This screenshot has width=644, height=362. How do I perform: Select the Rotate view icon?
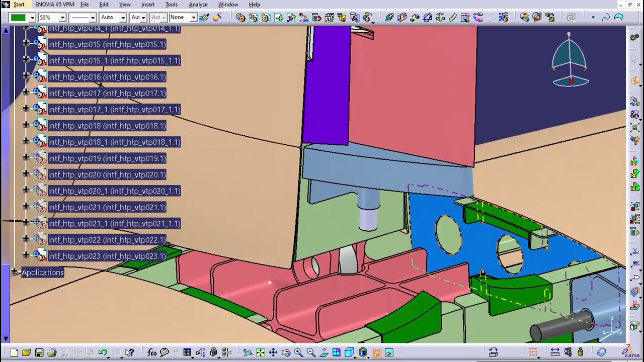[x=286, y=352]
